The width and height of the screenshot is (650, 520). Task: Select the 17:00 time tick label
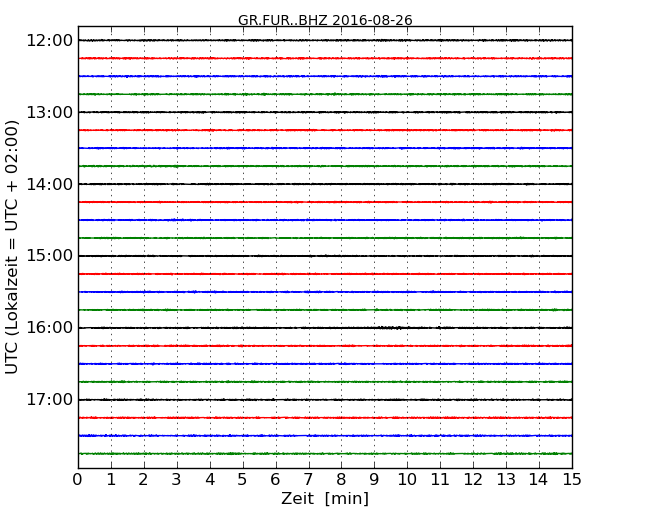click(x=49, y=400)
